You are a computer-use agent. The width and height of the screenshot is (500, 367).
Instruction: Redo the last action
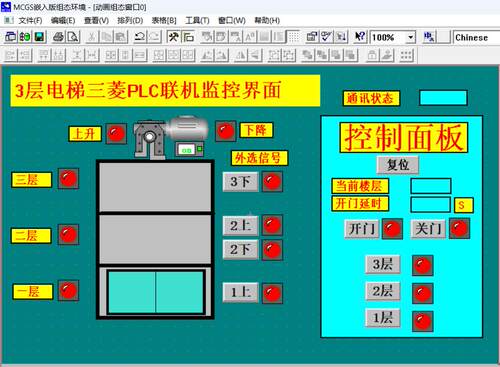tap(155, 37)
